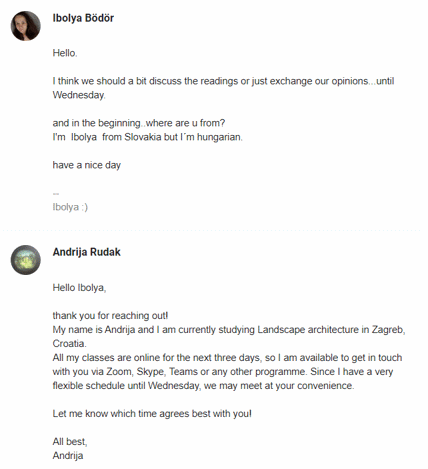Image resolution: width=428 pixels, height=469 pixels.
Task: Click the word 'Zagreb,' in Andrija's message
Action: click(x=388, y=330)
